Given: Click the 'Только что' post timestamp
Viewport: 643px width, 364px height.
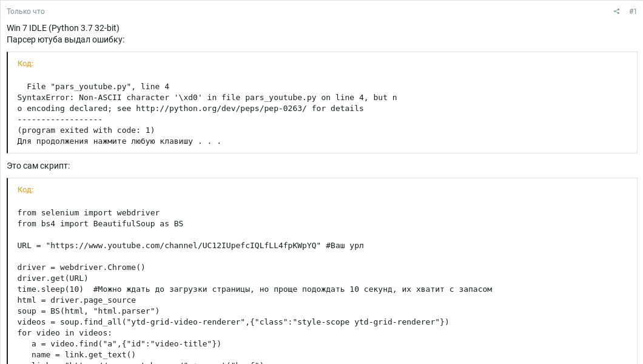Looking at the screenshot, I should pos(25,12).
